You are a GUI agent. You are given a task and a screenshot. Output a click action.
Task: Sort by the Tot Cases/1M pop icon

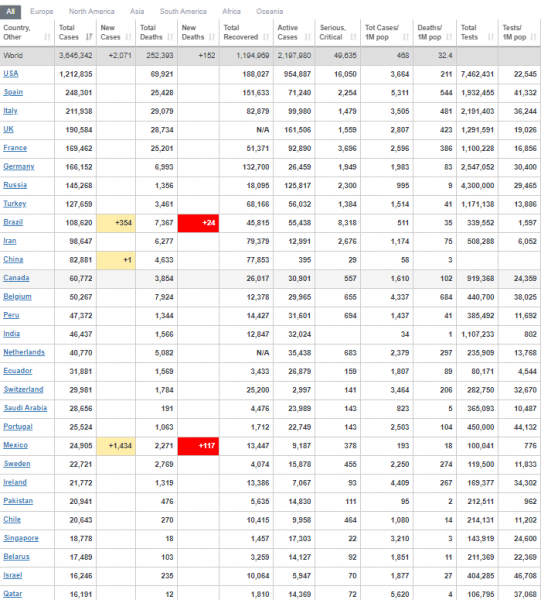(x=406, y=37)
